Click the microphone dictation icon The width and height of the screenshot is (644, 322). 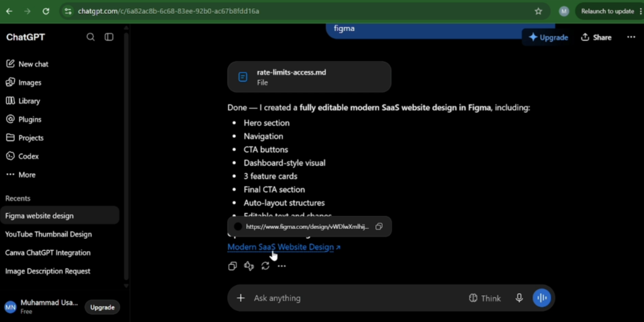519,298
